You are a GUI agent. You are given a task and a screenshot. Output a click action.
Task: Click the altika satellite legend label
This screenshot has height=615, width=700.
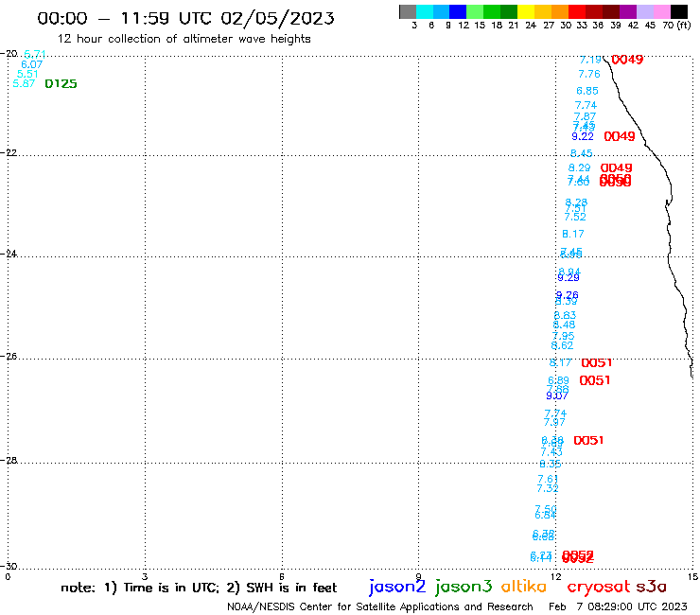point(524,587)
